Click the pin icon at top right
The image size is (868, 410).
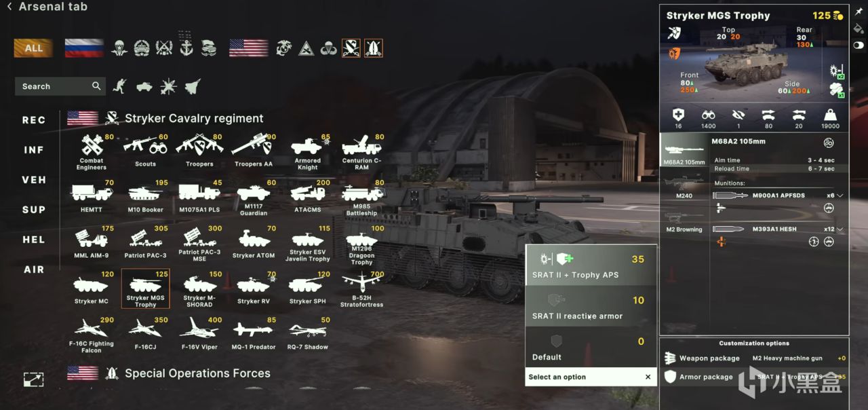[859, 13]
